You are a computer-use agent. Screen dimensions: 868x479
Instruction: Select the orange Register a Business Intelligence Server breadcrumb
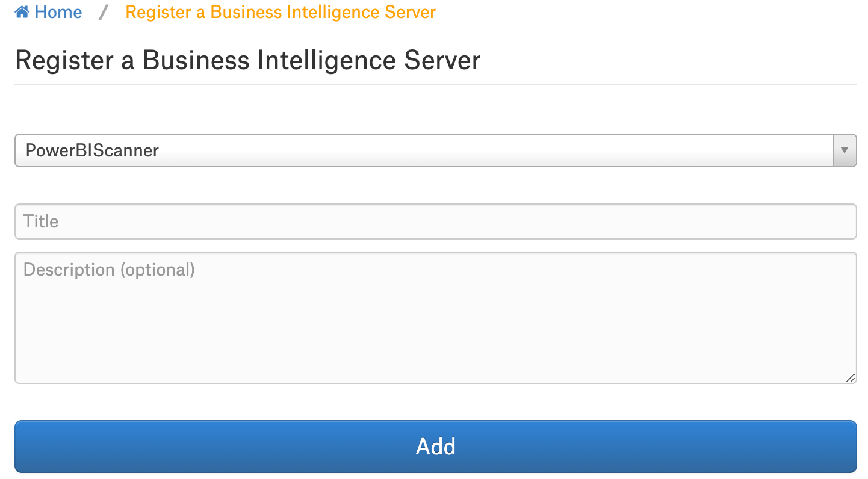point(281,12)
